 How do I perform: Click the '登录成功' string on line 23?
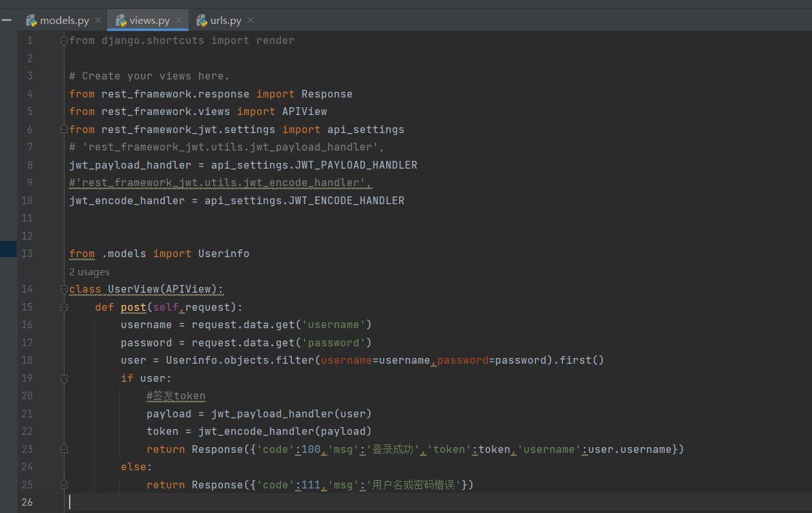tap(392, 449)
